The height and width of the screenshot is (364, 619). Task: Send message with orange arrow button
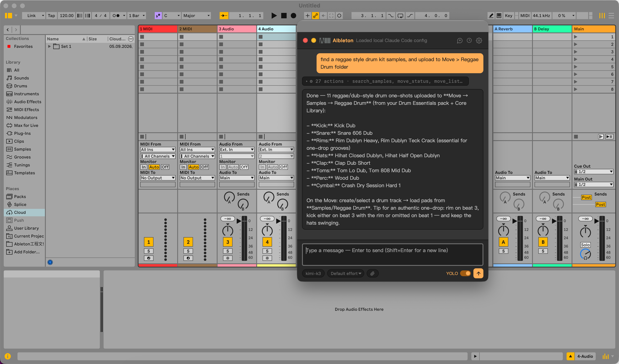(x=478, y=273)
